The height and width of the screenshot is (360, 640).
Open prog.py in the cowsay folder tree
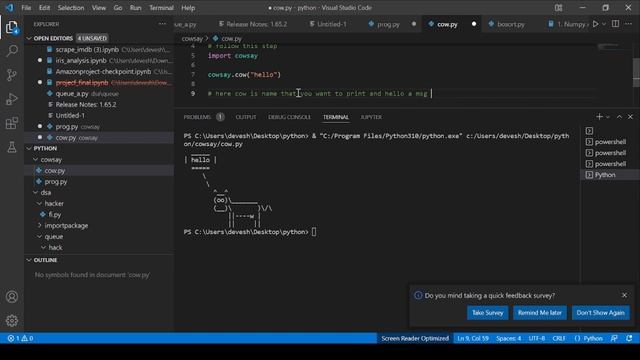pos(99,182)
